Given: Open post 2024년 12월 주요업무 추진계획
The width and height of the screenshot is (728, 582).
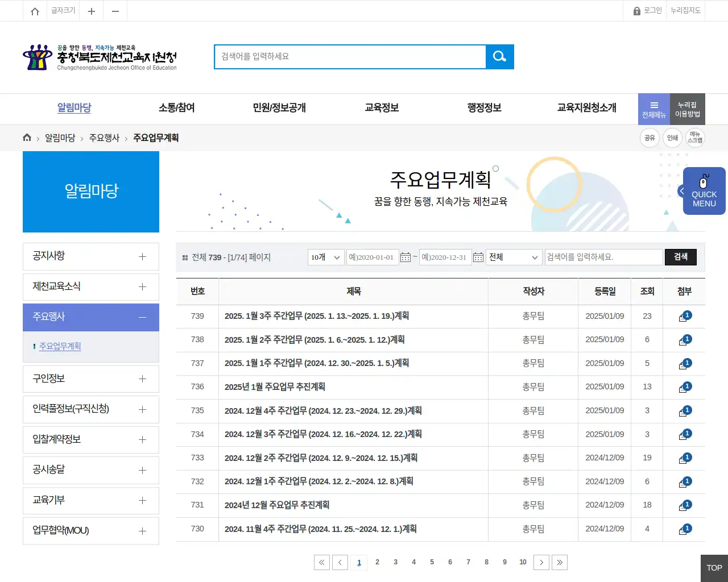Looking at the screenshot, I should coord(277,505).
